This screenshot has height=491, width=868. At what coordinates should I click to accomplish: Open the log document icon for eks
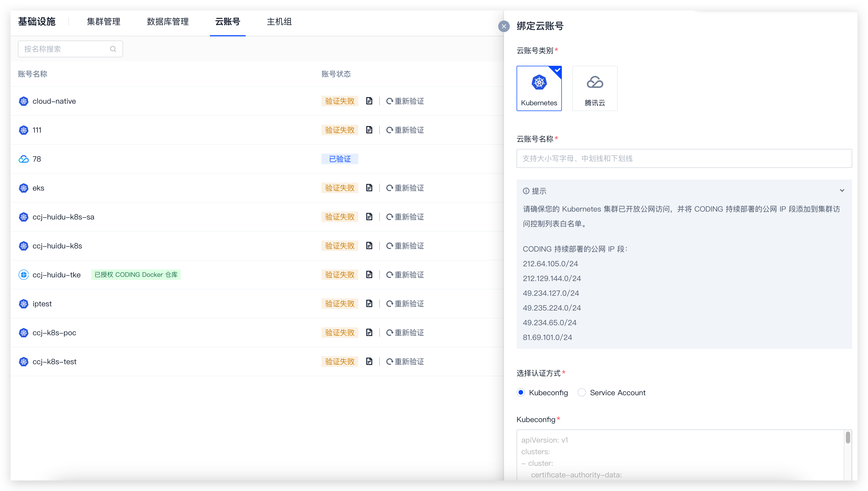(369, 188)
